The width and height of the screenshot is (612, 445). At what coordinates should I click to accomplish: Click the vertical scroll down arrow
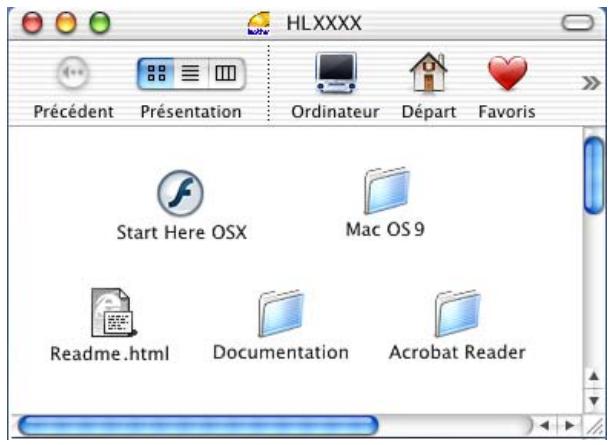coord(594,401)
